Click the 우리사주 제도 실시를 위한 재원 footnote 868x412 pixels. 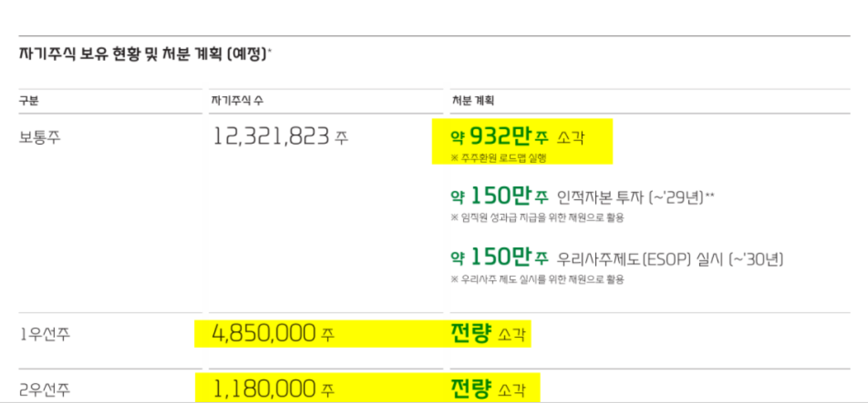tap(537, 279)
